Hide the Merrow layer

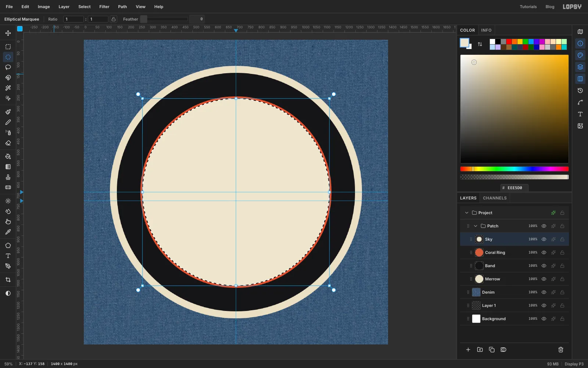pyautogui.click(x=544, y=279)
